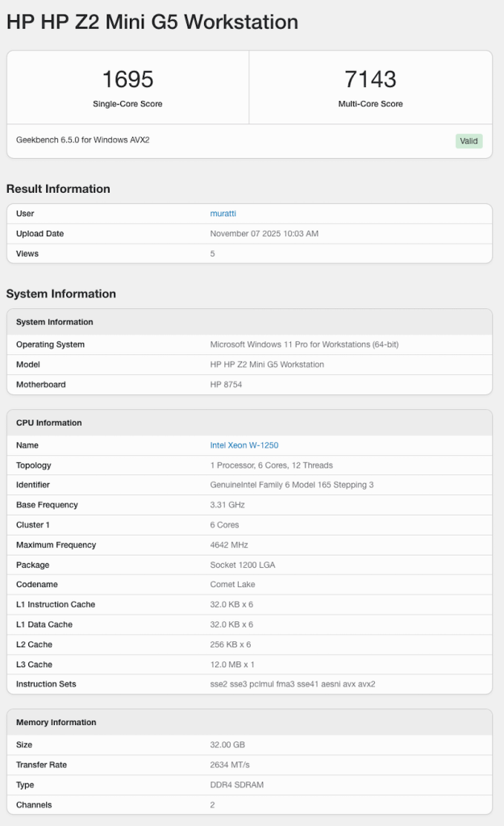This screenshot has height=826, width=504.
Task: Click the Maximum Frequency value 4642 MHz
Action: click(x=229, y=545)
